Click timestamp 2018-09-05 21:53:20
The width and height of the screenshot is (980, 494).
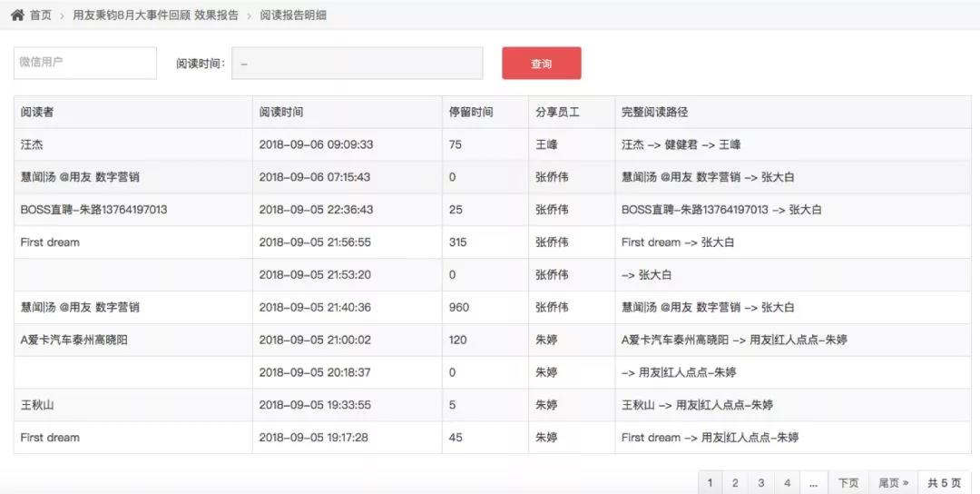click(315, 274)
